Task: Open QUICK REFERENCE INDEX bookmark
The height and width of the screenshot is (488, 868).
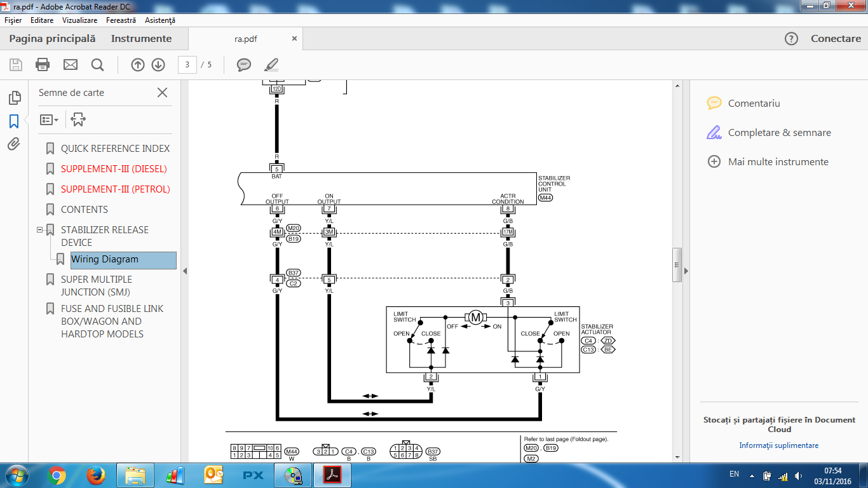Action: [115, 149]
